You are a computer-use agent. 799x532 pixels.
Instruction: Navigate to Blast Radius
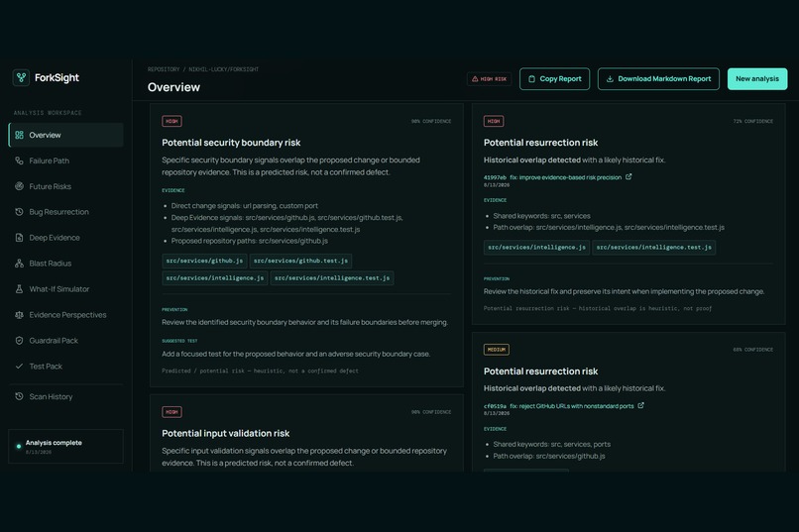(x=65, y=264)
